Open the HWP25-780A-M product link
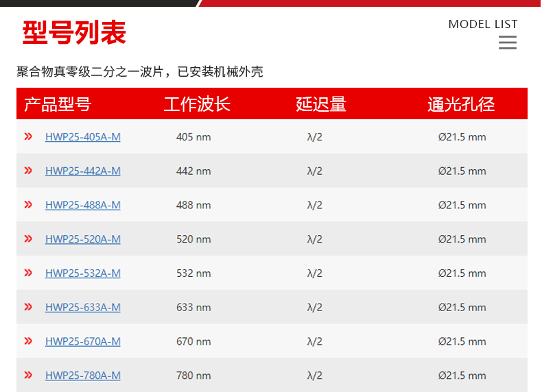 (83, 376)
